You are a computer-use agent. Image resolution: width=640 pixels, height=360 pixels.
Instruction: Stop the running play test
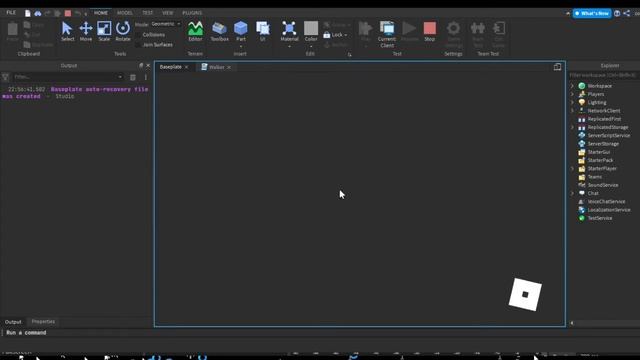429,31
